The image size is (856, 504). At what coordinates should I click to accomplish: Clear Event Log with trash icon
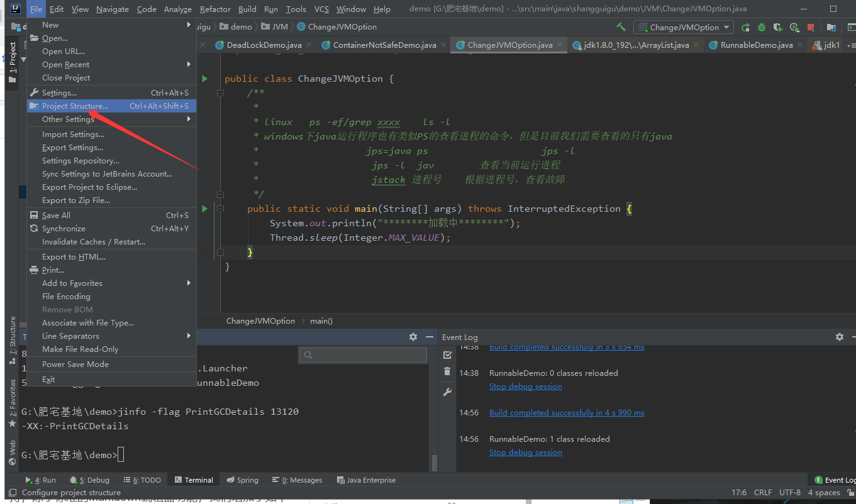pos(447,371)
